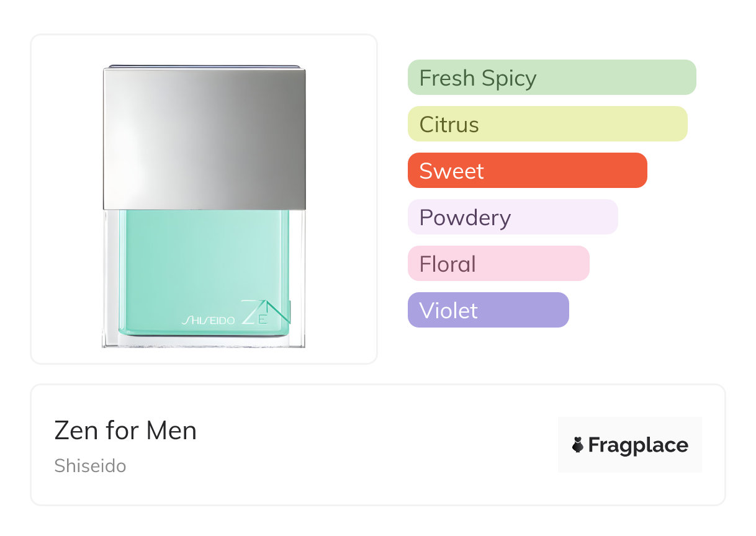Click the Shiseido brand name below title
Screen dimensions: 756x536
pyautogui.click(x=90, y=466)
